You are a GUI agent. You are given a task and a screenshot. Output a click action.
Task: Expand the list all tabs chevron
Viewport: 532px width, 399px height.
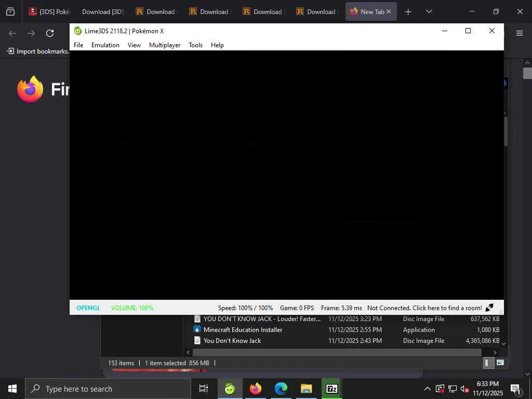[x=429, y=11]
